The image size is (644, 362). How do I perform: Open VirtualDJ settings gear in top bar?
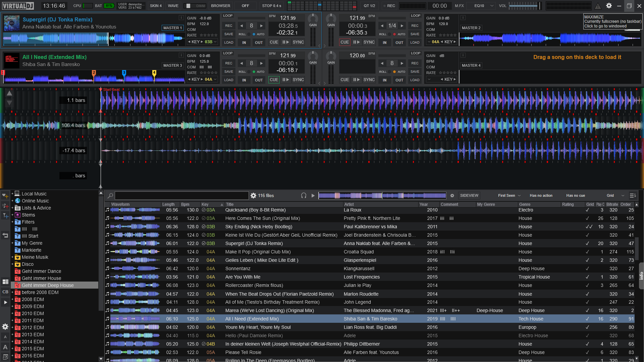(609, 6)
